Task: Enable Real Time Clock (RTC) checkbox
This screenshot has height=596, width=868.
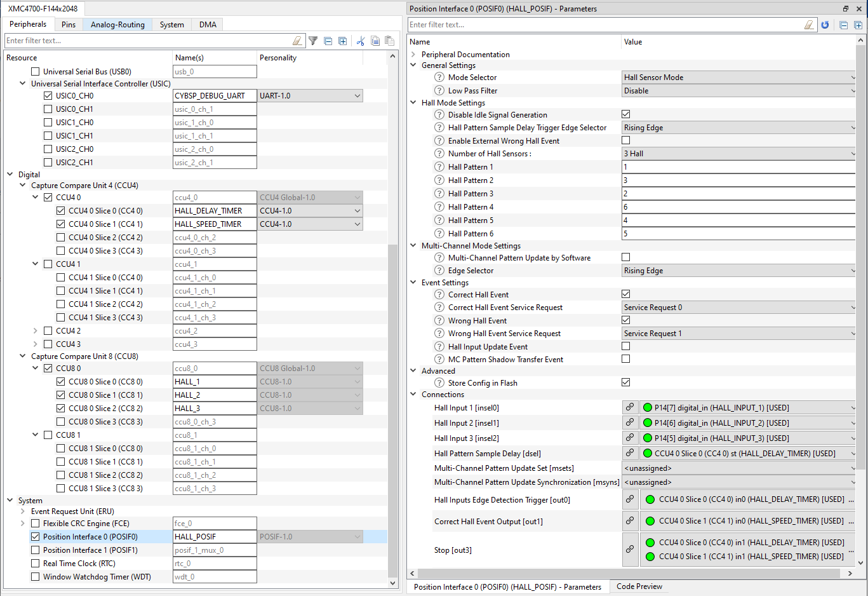Action: pos(36,564)
